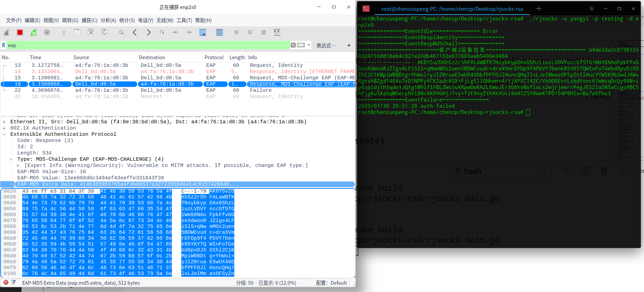Screen dimensions: 644x292
Task: Open the 编辑(E) menu
Action: click(32, 20)
